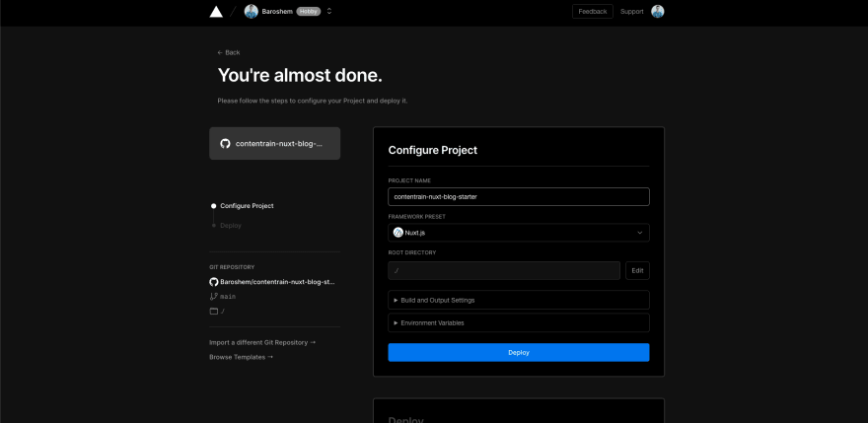Click the GitHub icon beside Baroshem repository
The height and width of the screenshot is (423, 868).
(x=214, y=282)
